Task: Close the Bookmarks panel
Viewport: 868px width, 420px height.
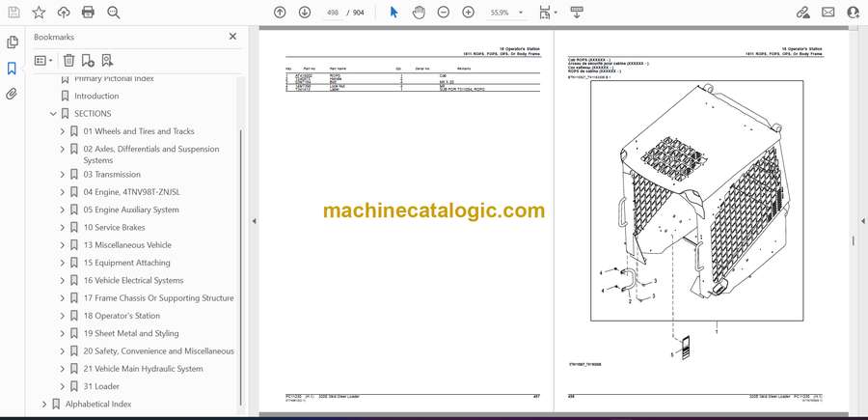Action: tap(232, 37)
